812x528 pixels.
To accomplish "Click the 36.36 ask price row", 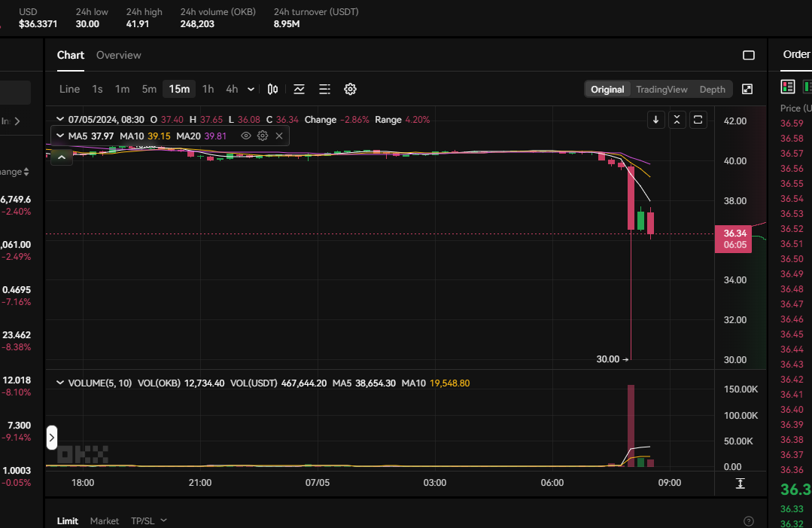I will coord(792,469).
